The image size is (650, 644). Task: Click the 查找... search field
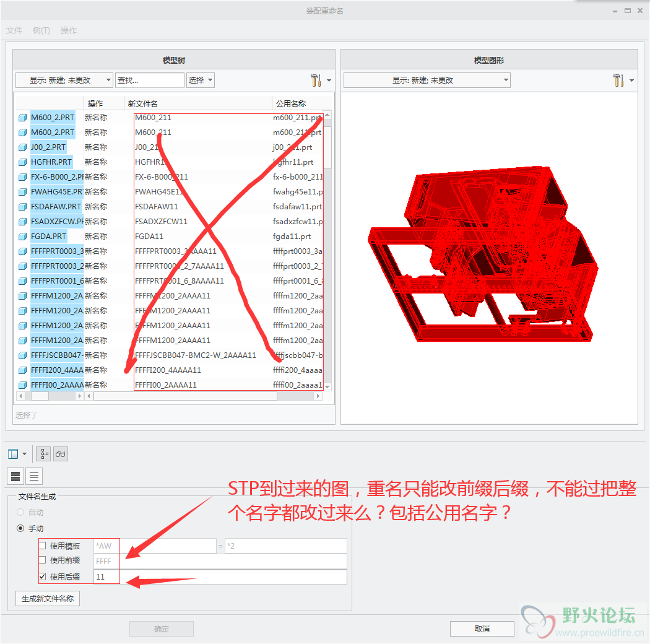click(x=150, y=80)
